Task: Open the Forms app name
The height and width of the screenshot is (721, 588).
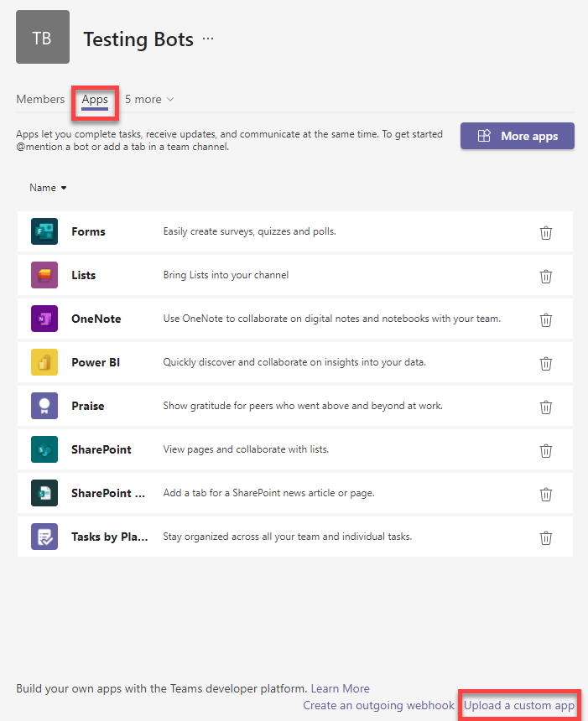Action: point(88,231)
